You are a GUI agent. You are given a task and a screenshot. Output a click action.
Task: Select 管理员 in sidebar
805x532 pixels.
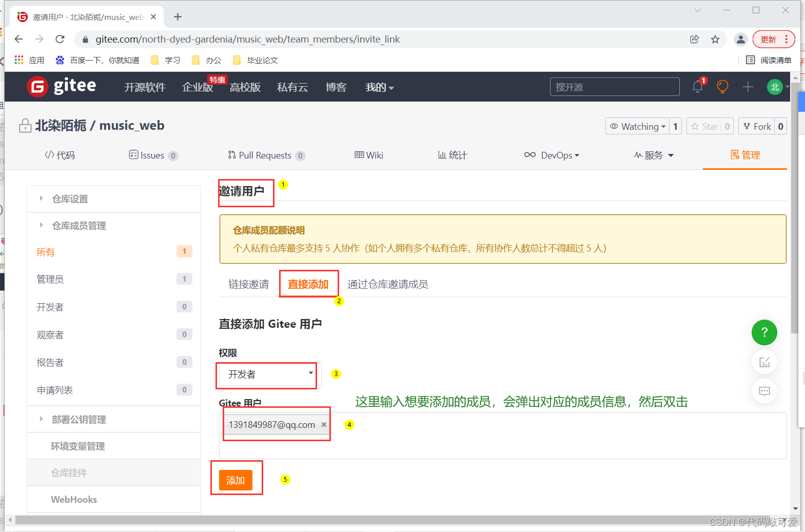coord(114,279)
